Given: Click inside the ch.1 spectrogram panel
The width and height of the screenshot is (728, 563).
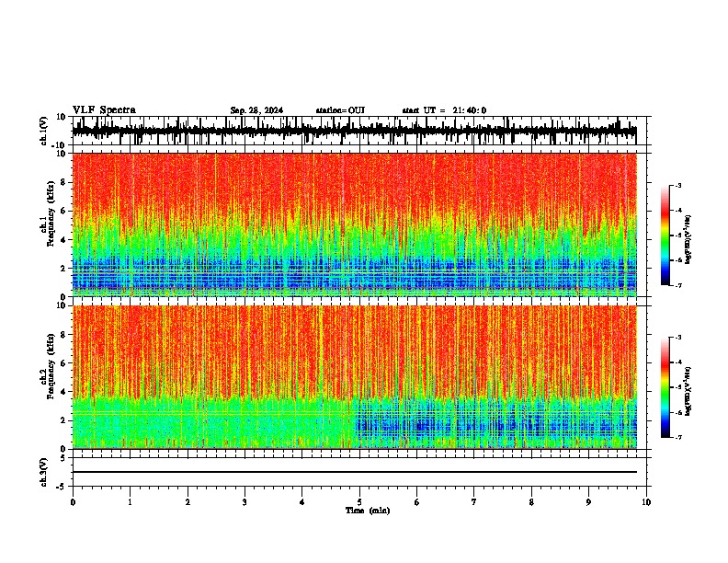Looking at the screenshot, I should [x=355, y=224].
